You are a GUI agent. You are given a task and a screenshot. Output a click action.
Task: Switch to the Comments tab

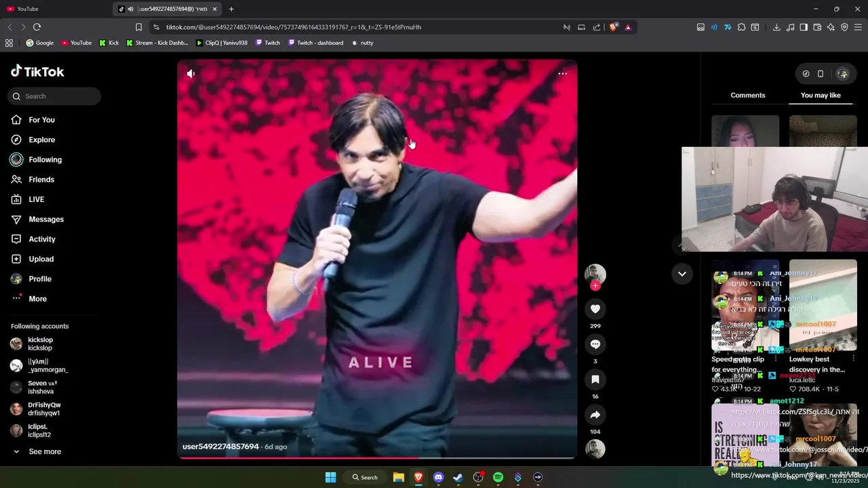(x=748, y=96)
